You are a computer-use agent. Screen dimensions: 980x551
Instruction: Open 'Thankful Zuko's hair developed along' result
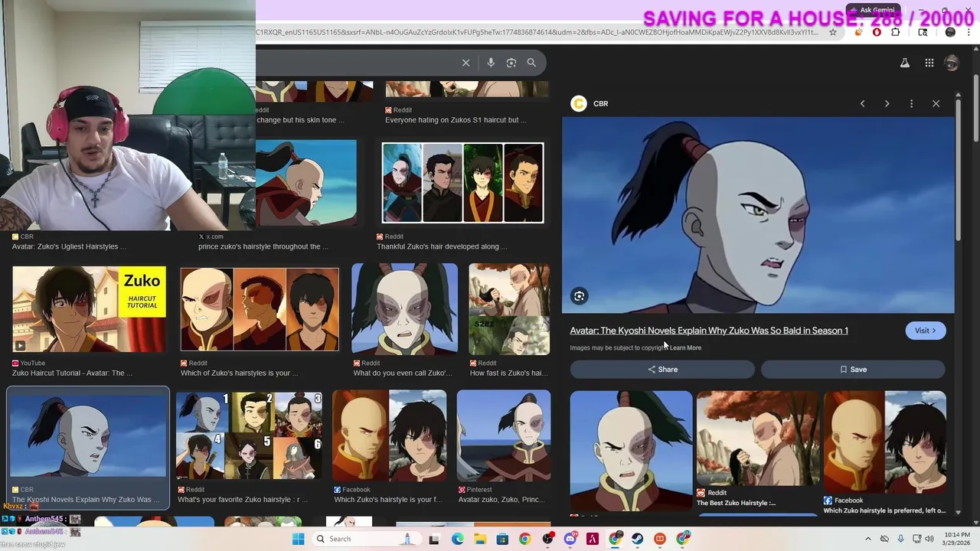tap(462, 183)
